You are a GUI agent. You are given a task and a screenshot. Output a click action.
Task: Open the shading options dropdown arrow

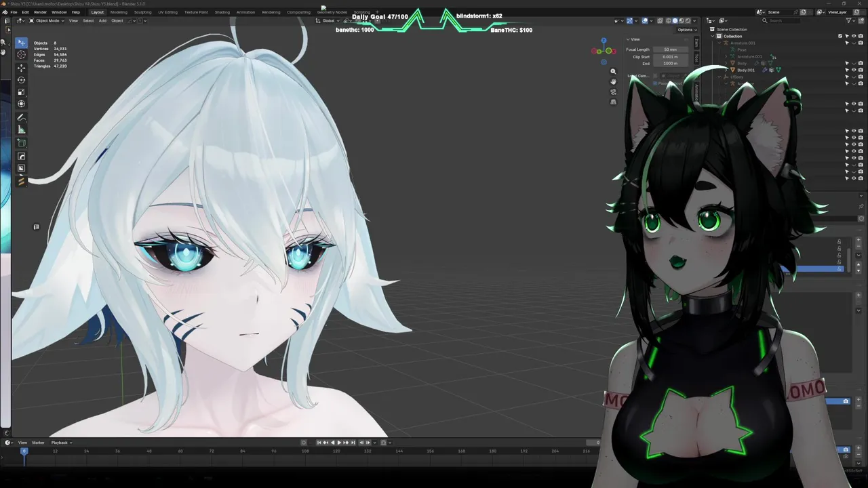(694, 21)
